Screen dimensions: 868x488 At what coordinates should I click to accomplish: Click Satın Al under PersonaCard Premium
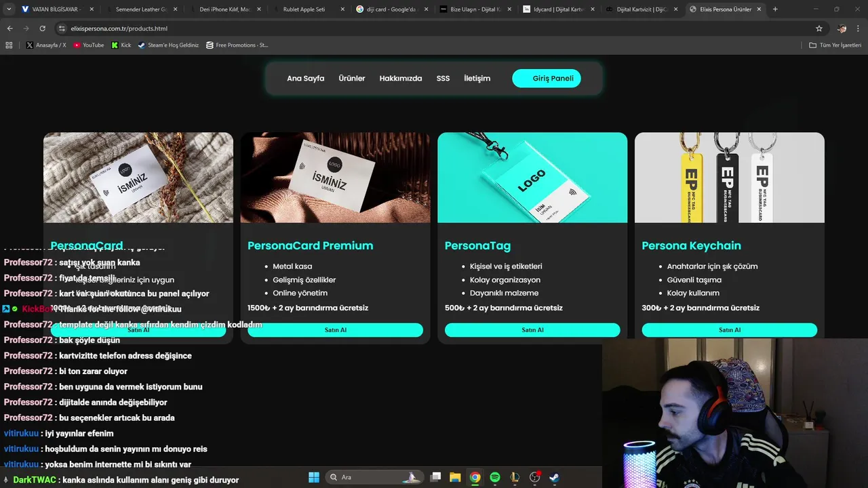point(335,330)
